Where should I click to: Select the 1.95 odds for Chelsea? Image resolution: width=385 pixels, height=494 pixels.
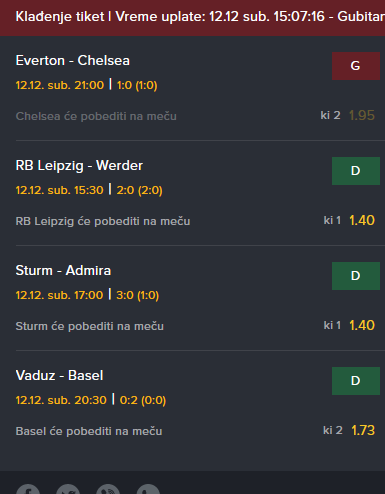point(362,115)
